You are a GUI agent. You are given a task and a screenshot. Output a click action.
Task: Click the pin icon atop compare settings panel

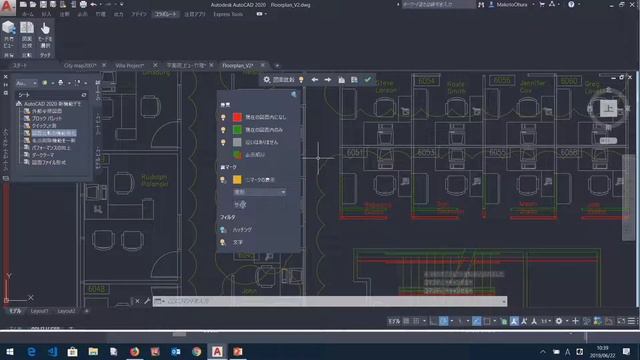tap(294, 95)
